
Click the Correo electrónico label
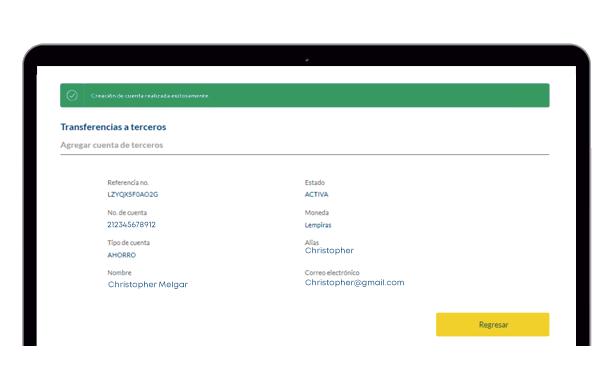click(332, 272)
